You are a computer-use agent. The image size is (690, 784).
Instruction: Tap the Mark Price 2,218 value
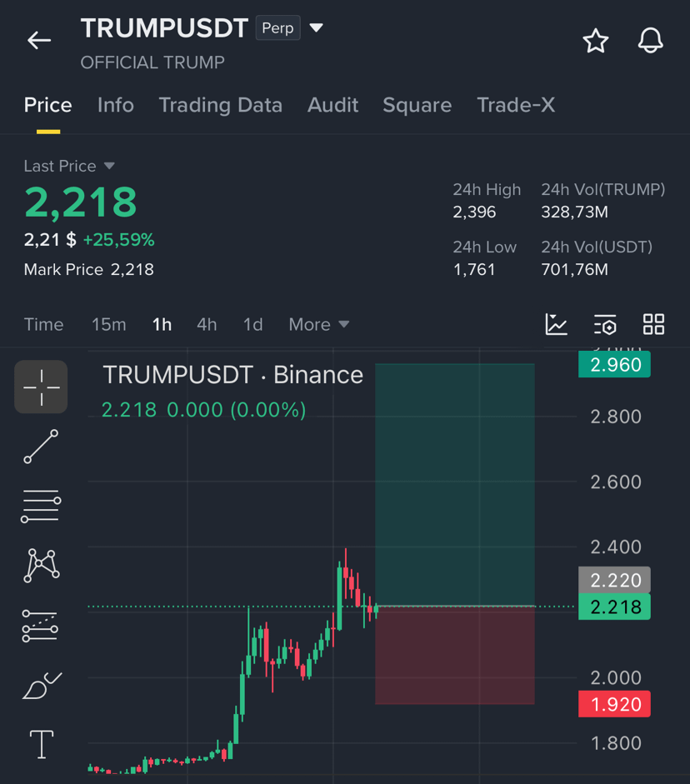[x=132, y=269]
